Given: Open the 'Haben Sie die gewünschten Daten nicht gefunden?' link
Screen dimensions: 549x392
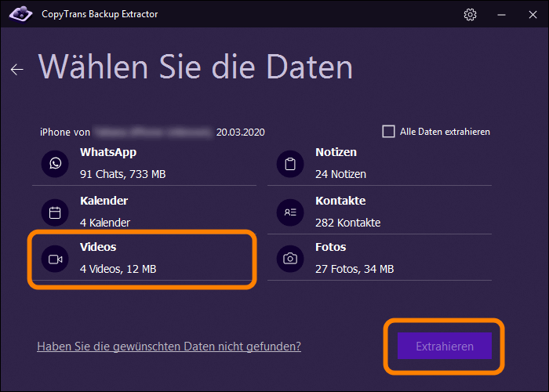Looking at the screenshot, I should click(x=169, y=347).
